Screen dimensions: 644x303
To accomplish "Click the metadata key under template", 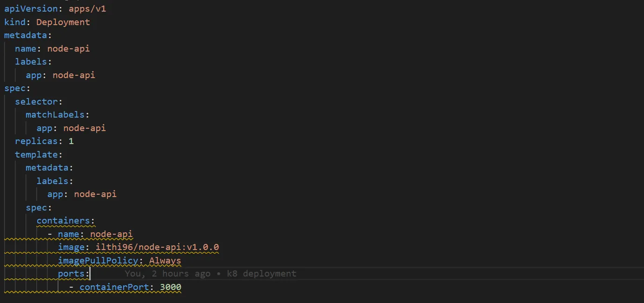I will tap(47, 167).
